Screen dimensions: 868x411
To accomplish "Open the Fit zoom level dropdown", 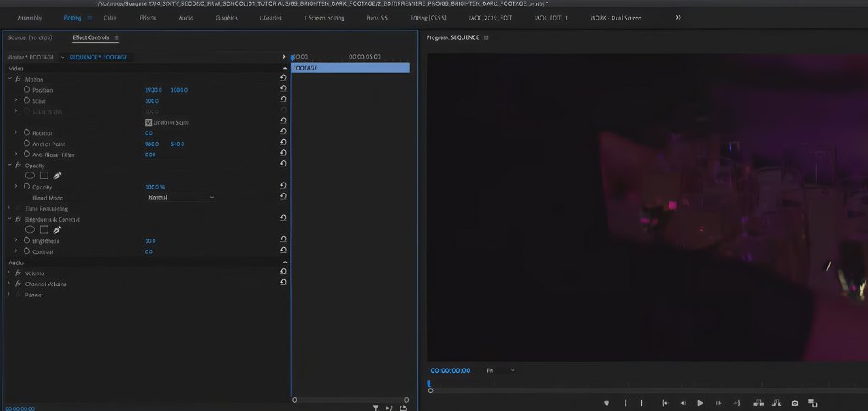I will 501,370.
